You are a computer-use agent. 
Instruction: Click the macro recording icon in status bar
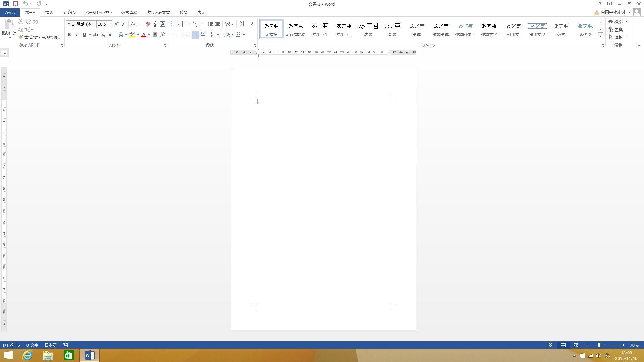pyautogui.click(x=66, y=345)
